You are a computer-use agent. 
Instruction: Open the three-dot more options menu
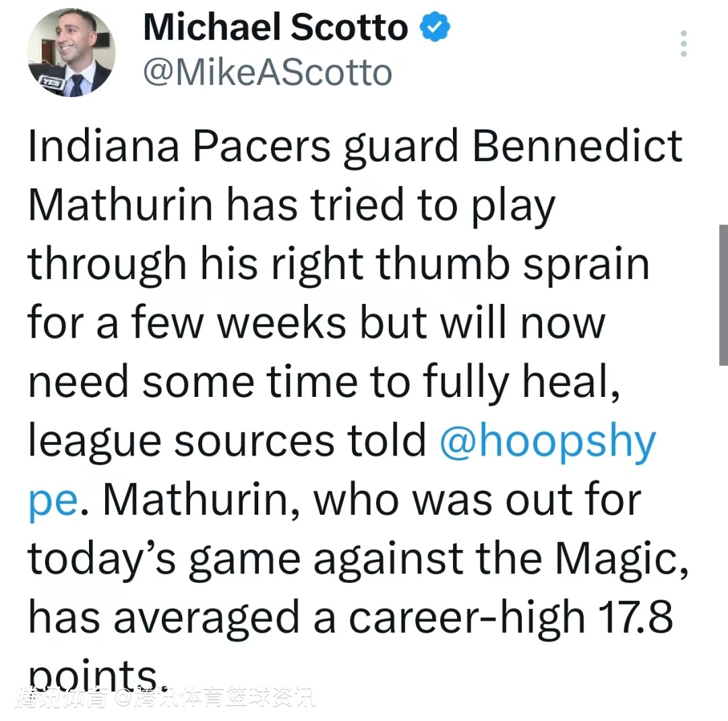[684, 44]
